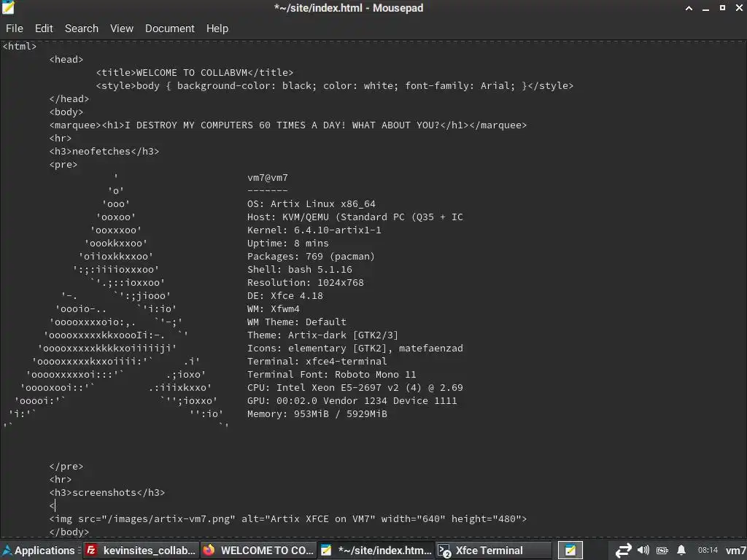Open the Help menu
This screenshot has height=560, width=747.
point(217,28)
